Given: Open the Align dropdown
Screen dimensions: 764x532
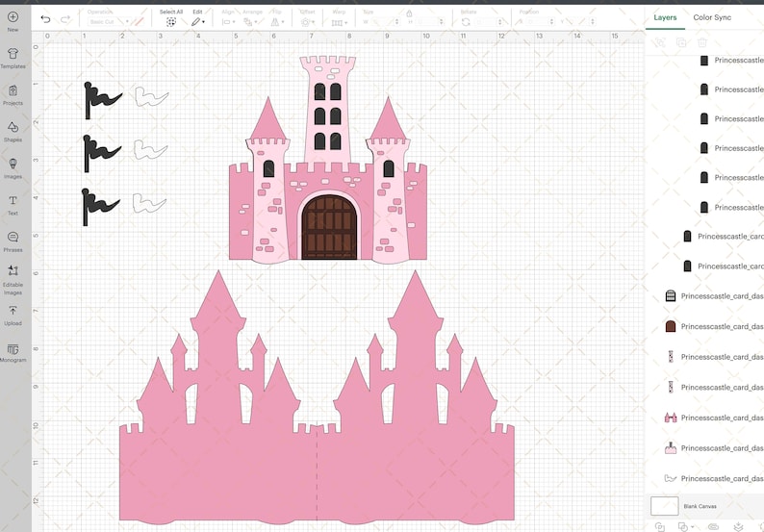Looking at the screenshot, I should pyautogui.click(x=228, y=22).
